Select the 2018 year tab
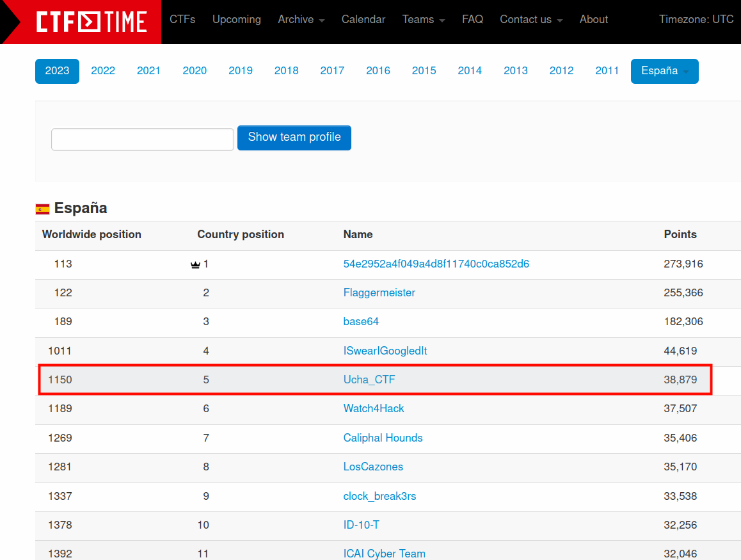This screenshot has height=560, width=741. pyautogui.click(x=287, y=71)
